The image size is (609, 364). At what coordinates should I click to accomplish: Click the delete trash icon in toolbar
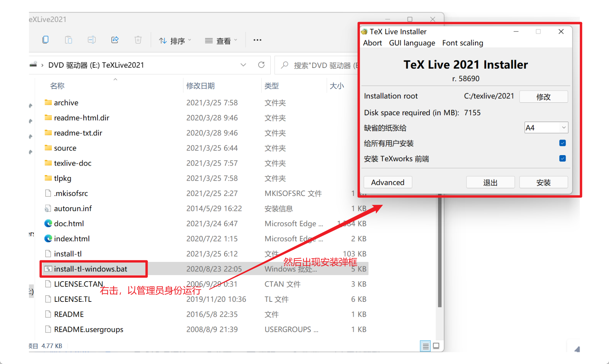coord(138,40)
